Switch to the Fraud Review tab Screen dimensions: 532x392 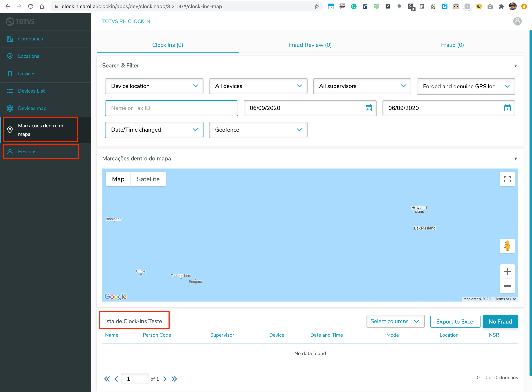310,45
